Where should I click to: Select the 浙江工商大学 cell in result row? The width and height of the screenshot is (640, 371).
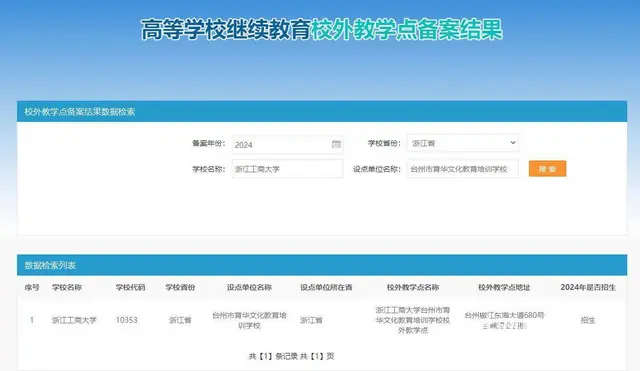pos(74,320)
